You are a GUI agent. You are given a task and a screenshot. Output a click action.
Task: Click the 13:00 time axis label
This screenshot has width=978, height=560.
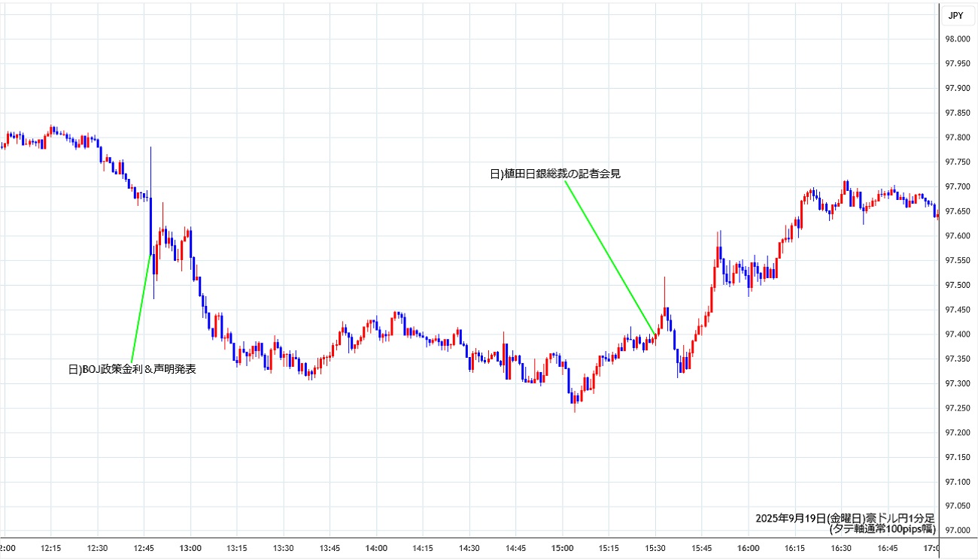pos(190,548)
